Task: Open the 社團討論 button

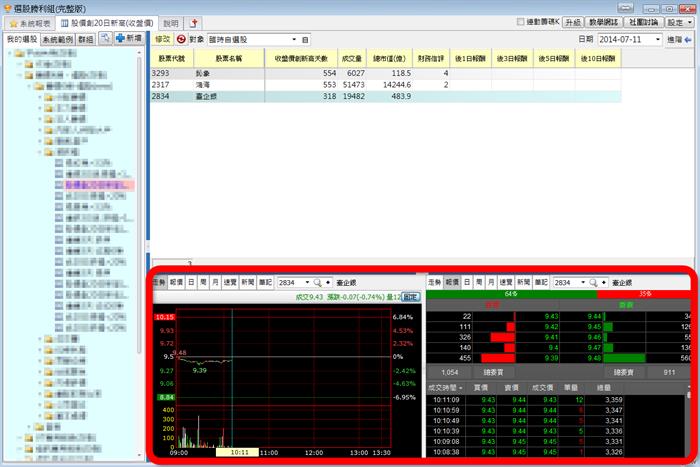Action: point(643,22)
